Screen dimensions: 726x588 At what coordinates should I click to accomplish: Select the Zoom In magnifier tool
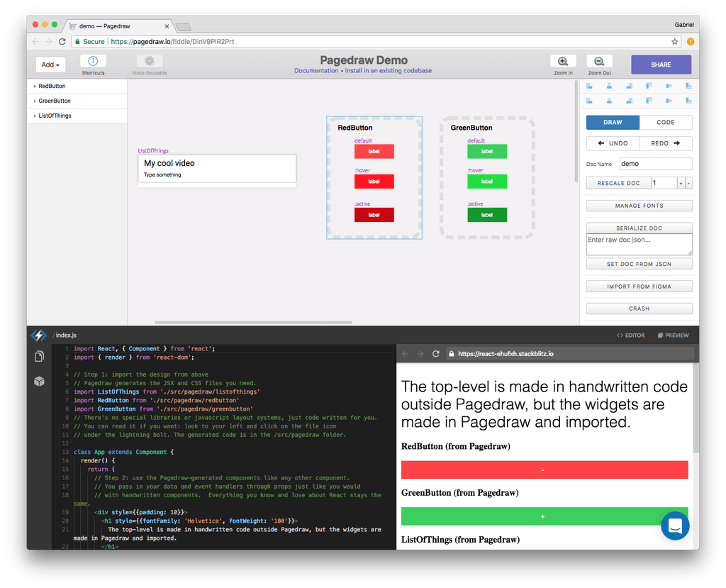(x=563, y=62)
